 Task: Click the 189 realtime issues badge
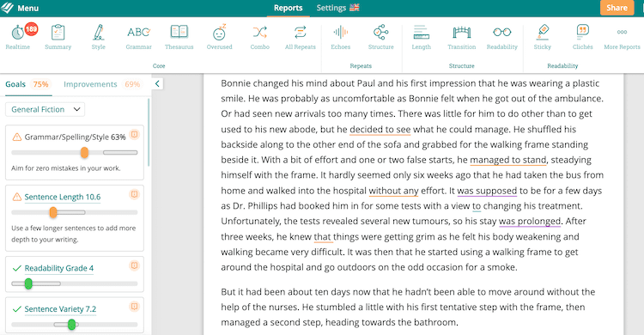tap(31, 28)
